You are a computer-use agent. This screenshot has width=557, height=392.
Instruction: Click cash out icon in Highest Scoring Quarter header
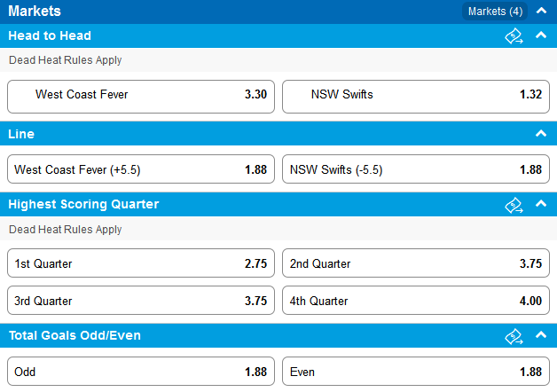514,205
